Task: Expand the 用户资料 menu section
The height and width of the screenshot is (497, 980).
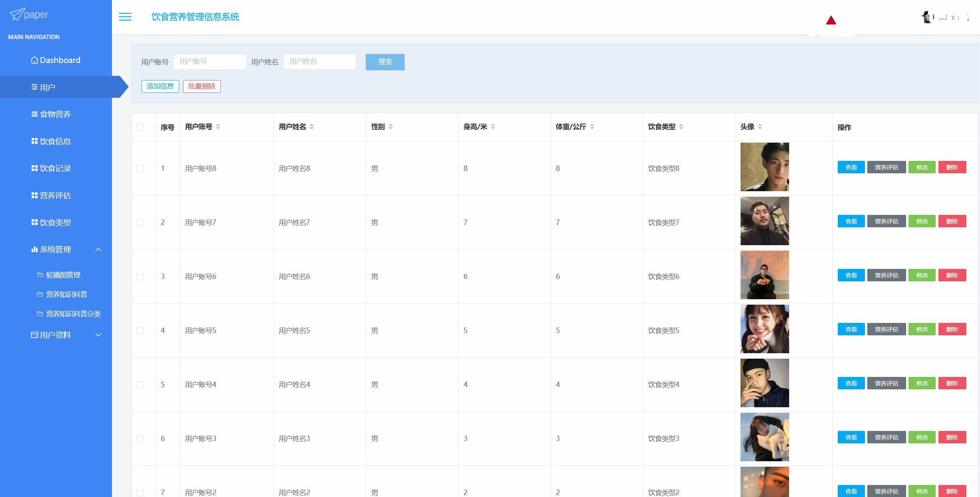Action: 98,335
